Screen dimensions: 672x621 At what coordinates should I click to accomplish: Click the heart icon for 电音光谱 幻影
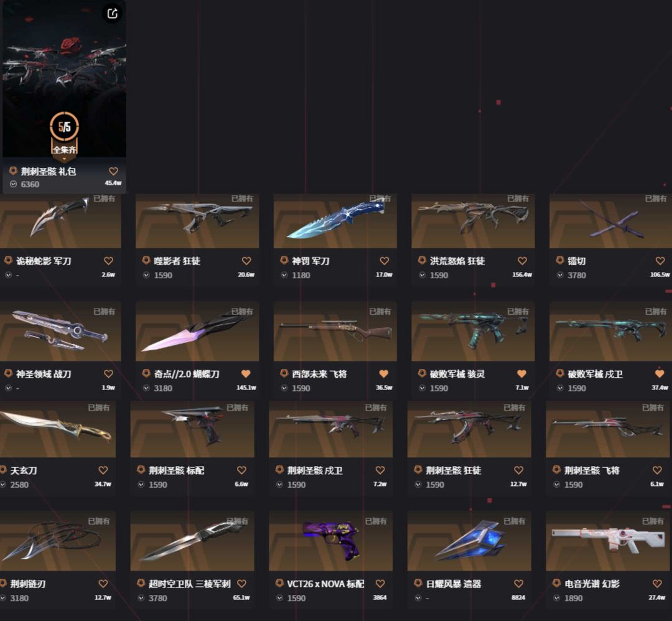[x=658, y=584]
